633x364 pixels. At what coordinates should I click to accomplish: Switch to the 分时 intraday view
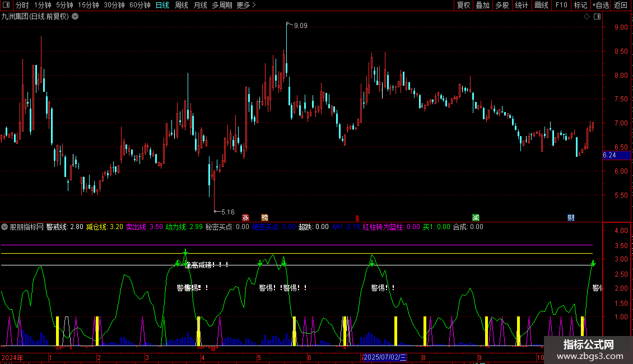(22, 6)
